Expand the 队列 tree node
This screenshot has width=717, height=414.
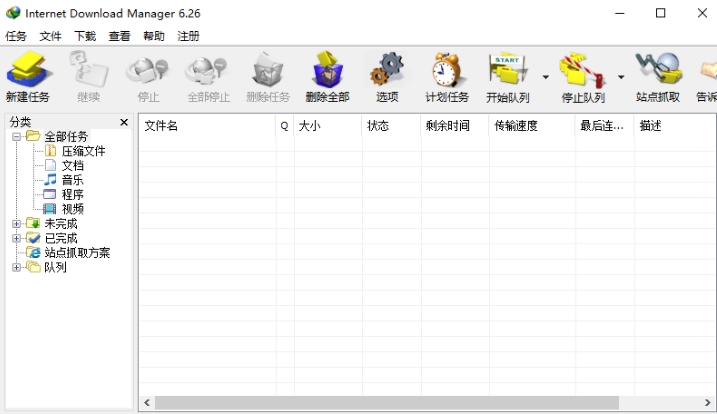point(16,267)
